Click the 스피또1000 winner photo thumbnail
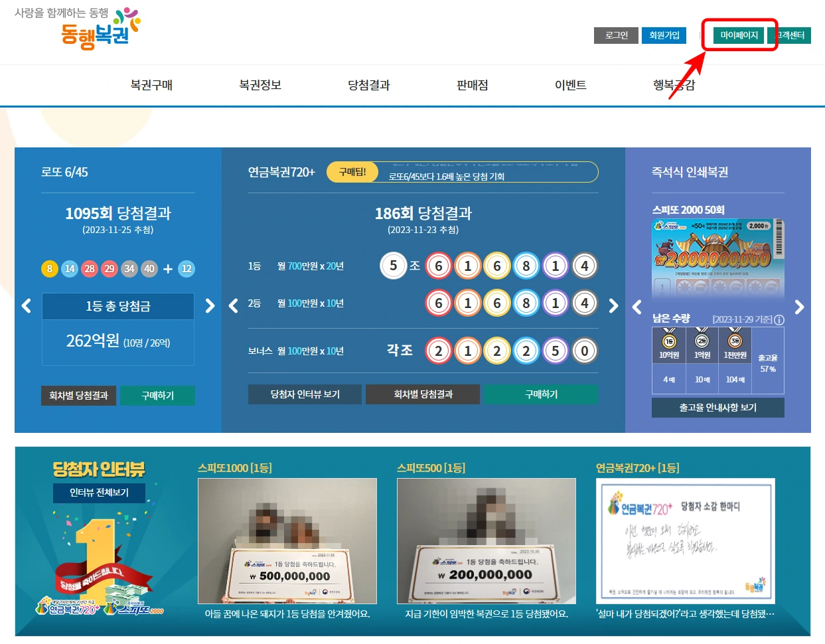Viewport: 825px width, 644px height. [x=287, y=540]
